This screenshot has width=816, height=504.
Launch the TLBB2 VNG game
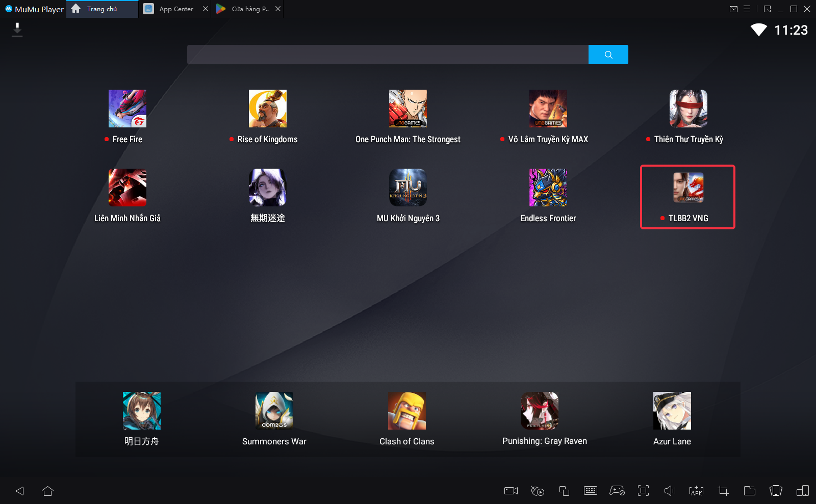point(687,196)
